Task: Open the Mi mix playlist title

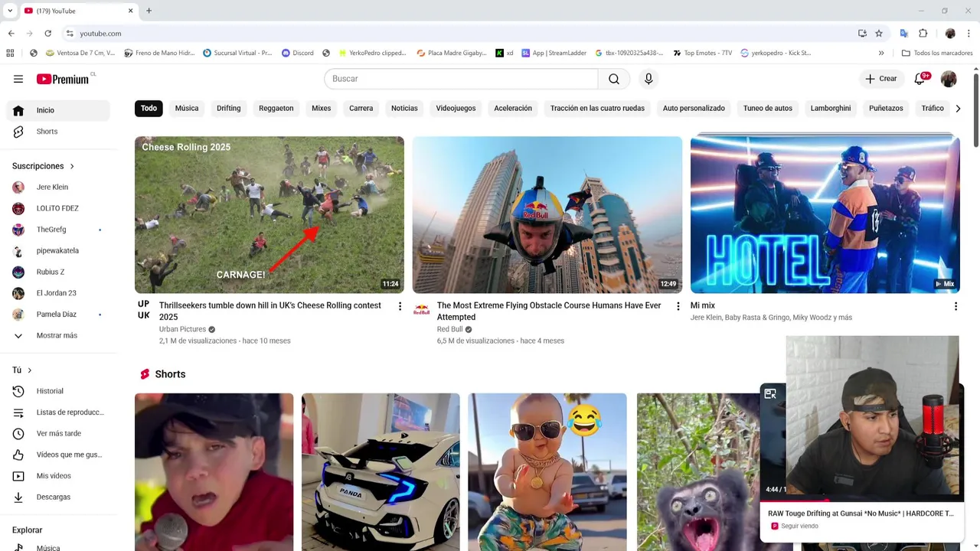Action: pos(703,305)
